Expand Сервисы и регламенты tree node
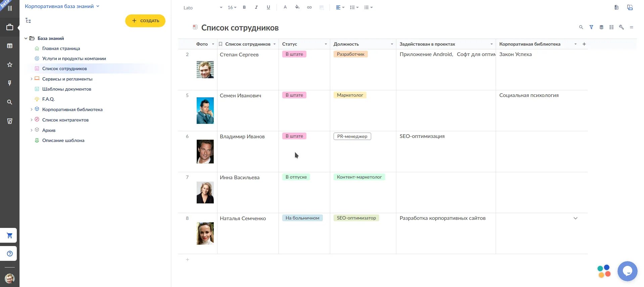The height and width of the screenshot is (287, 644). 32,79
